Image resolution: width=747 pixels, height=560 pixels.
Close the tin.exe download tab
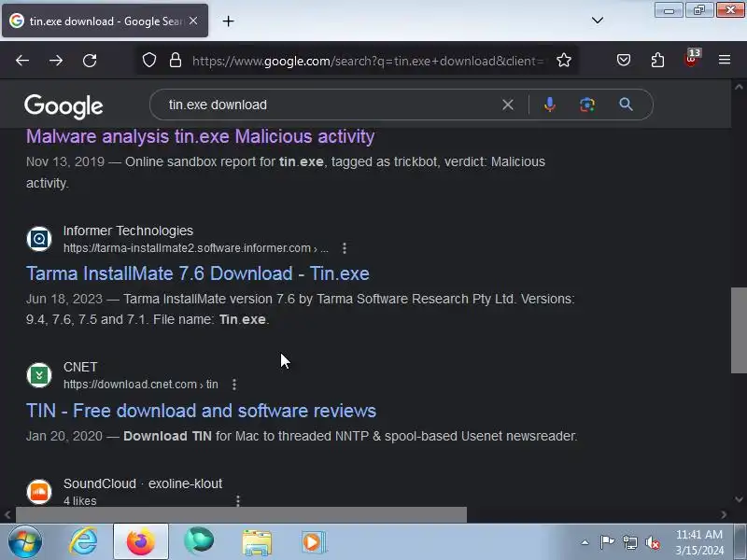pos(193,21)
